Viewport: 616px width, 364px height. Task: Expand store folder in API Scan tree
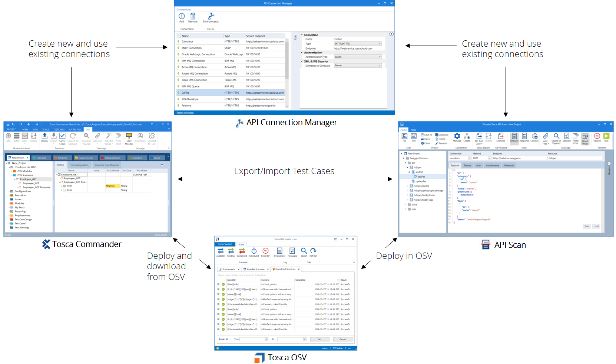click(x=405, y=204)
